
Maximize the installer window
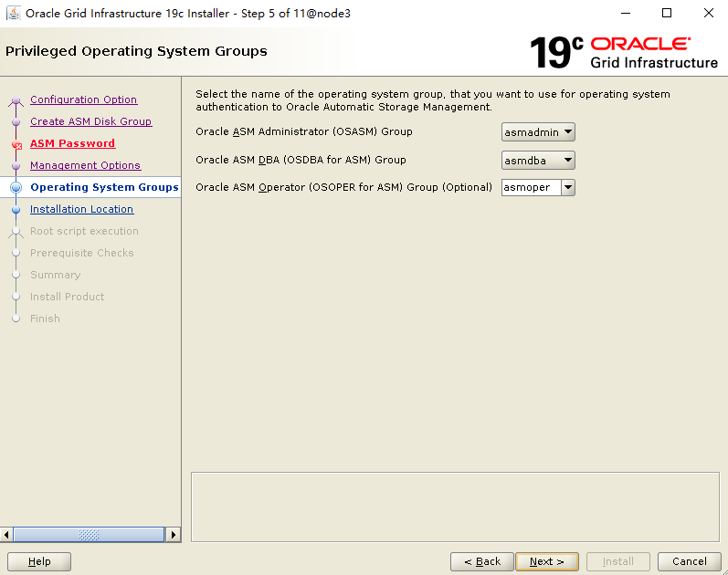click(x=667, y=13)
